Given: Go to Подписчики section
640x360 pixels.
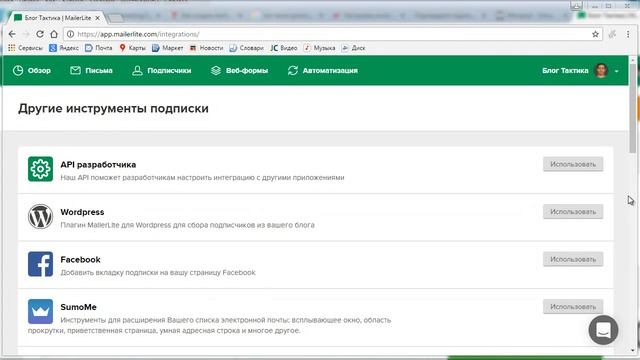Looking at the screenshot, I should pos(162,71).
